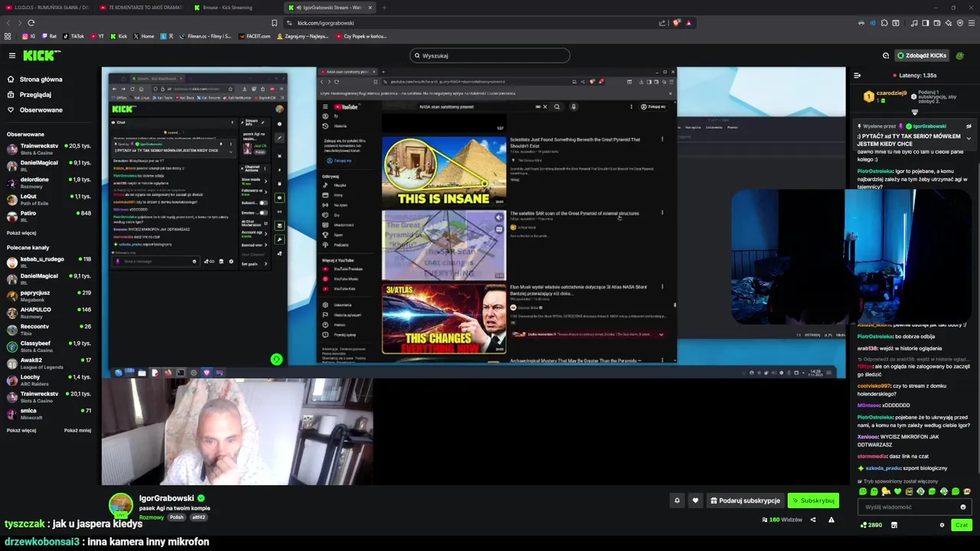Open Classybeef recommended channel

pyautogui.click(x=47, y=346)
